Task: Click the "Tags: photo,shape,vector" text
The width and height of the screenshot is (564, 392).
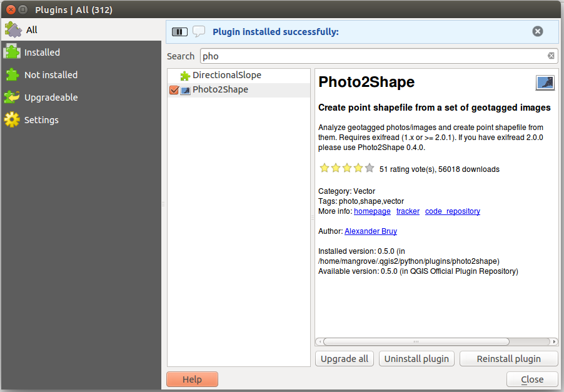Action: pos(361,201)
